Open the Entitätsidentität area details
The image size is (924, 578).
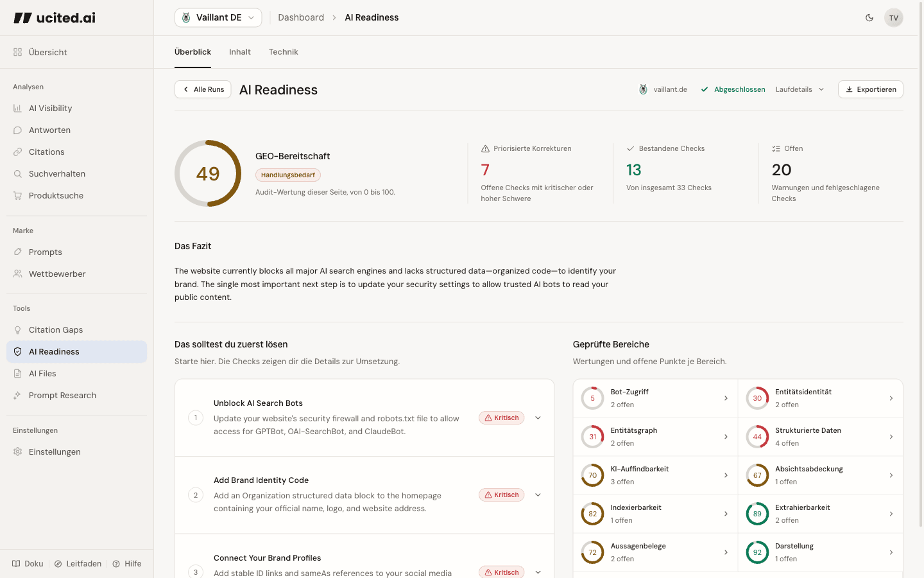(x=820, y=398)
